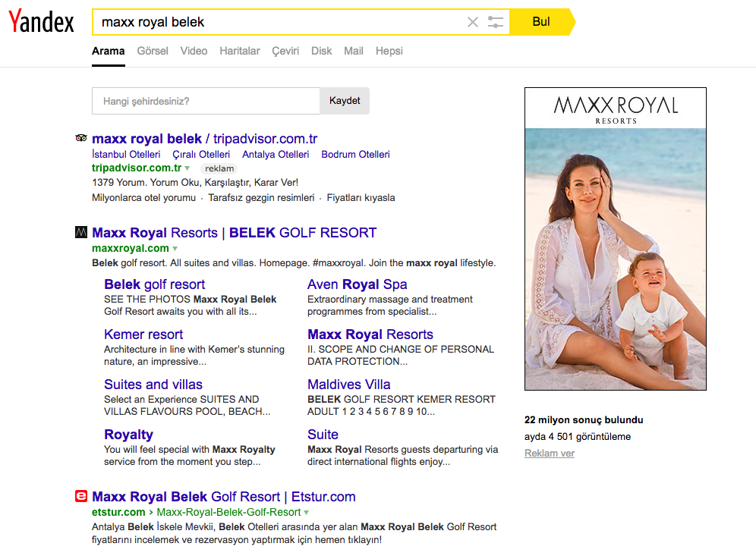
Task: Open Maxx-Royal-Belek-Golf-Resort breadcrumb link
Action: tap(228, 512)
